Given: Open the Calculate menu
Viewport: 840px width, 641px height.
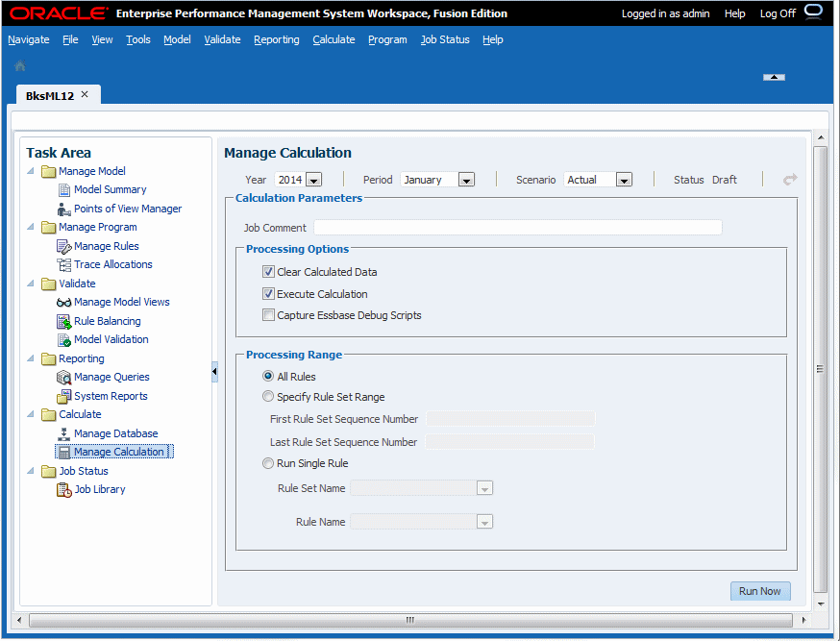Looking at the screenshot, I should (334, 39).
